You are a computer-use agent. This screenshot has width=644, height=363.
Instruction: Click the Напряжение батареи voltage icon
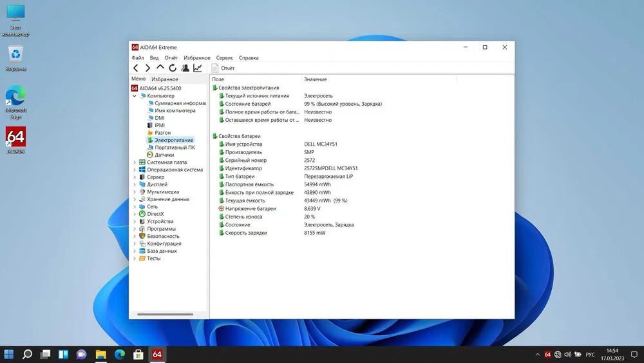(x=222, y=209)
